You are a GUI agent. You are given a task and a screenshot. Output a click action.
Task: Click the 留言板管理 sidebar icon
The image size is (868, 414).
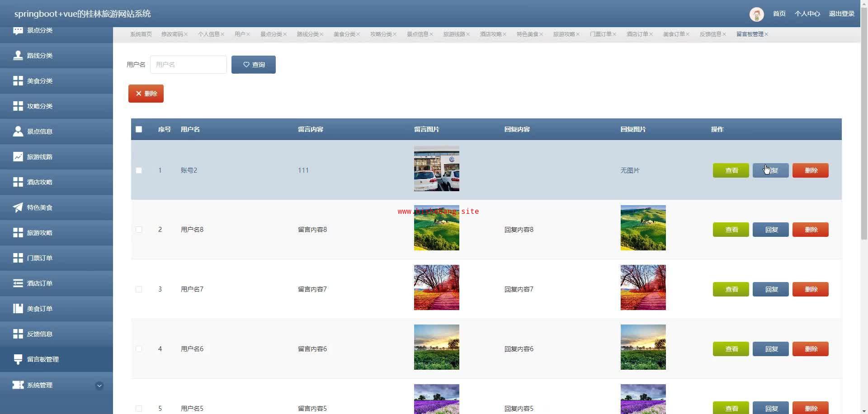pos(18,359)
